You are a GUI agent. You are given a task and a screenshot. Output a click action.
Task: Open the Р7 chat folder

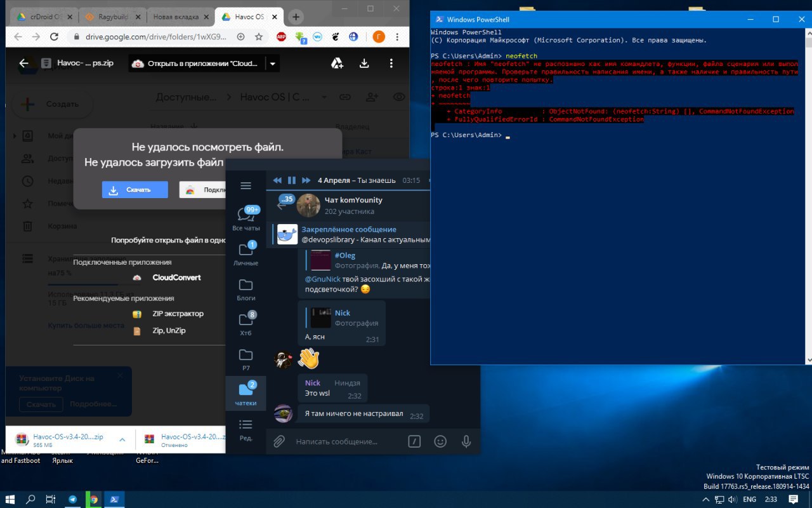coord(246,358)
